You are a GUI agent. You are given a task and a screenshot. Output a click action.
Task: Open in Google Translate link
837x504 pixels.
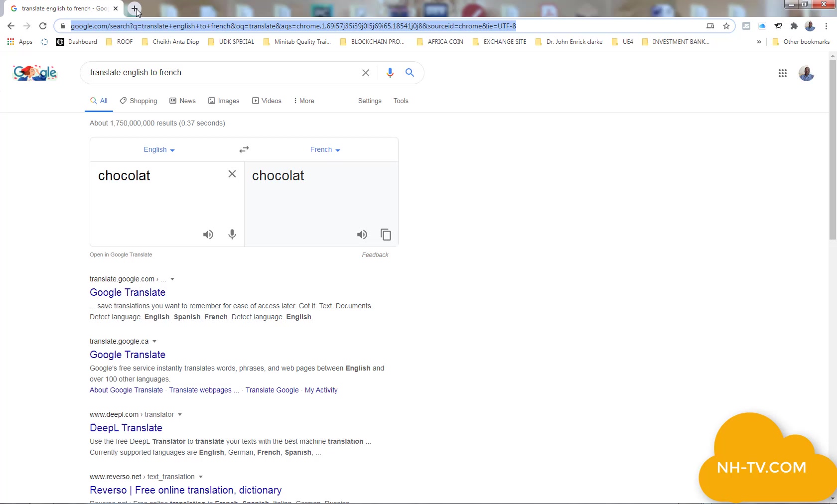(121, 255)
